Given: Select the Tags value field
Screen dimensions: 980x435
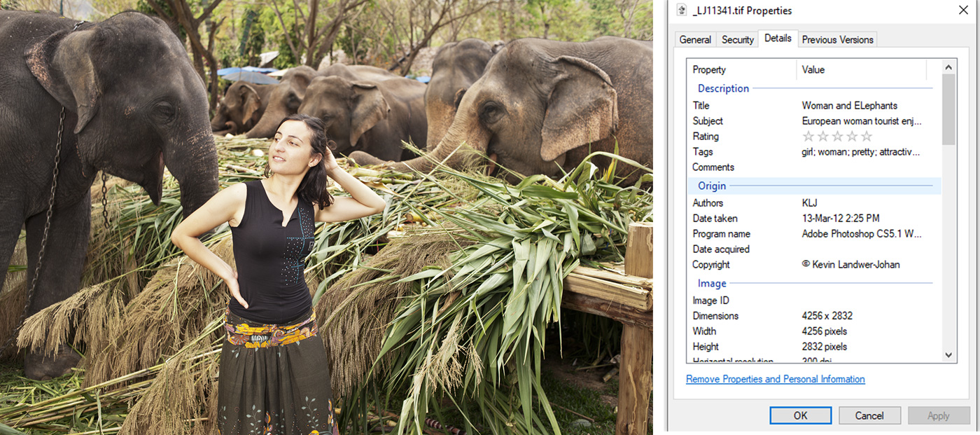Looking at the screenshot, I should click(x=861, y=152).
